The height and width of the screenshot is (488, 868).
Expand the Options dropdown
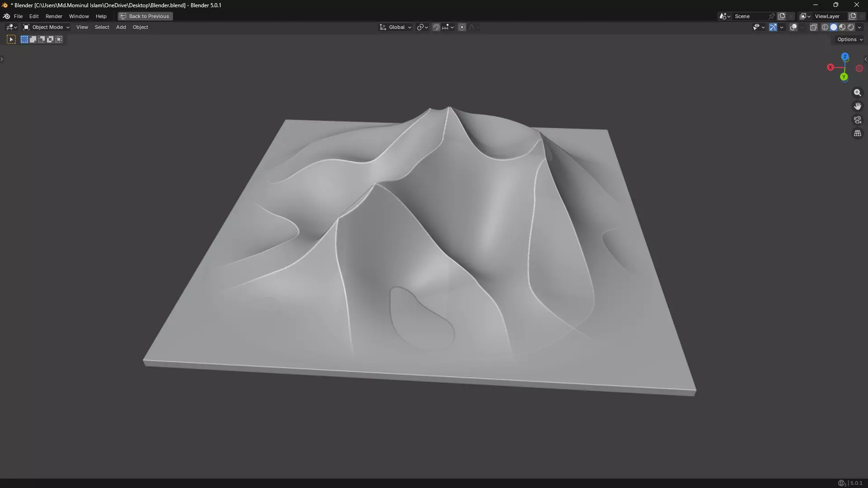pyautogui.click(x=850, y=39)
